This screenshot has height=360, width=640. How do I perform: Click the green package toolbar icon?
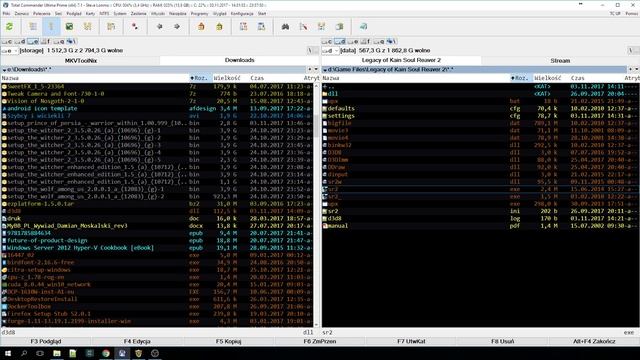click(219, 27)
